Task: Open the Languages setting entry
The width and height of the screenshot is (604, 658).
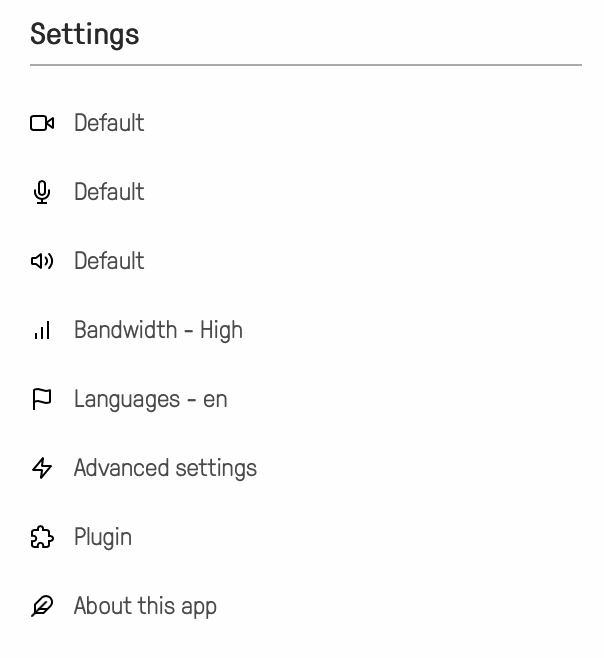Action: [125, 399]
